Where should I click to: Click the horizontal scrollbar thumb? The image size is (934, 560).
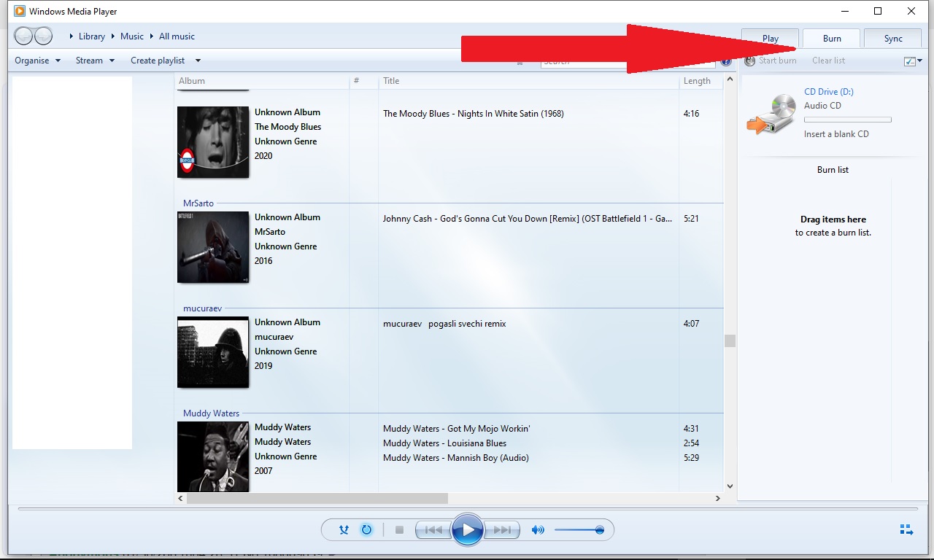point(317,499)
